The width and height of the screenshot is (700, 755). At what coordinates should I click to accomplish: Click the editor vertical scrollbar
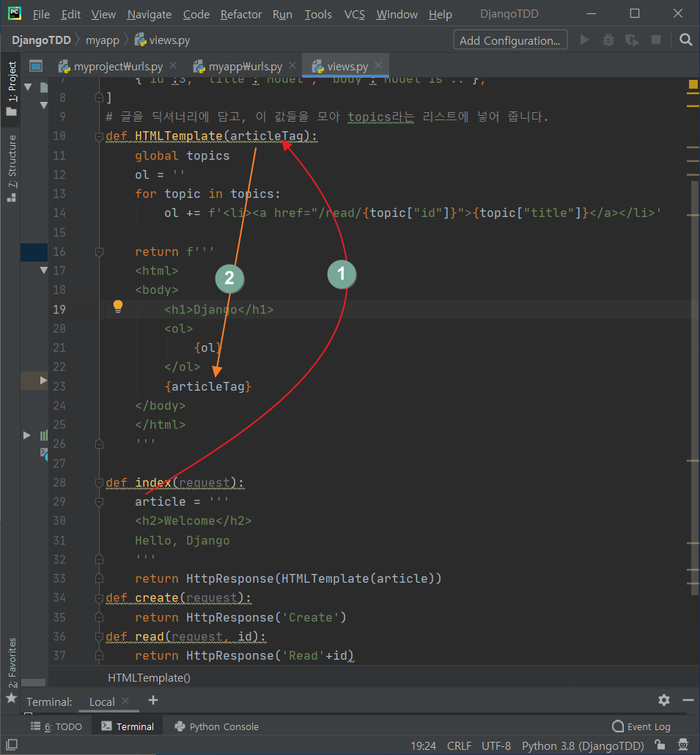[694, 388]
